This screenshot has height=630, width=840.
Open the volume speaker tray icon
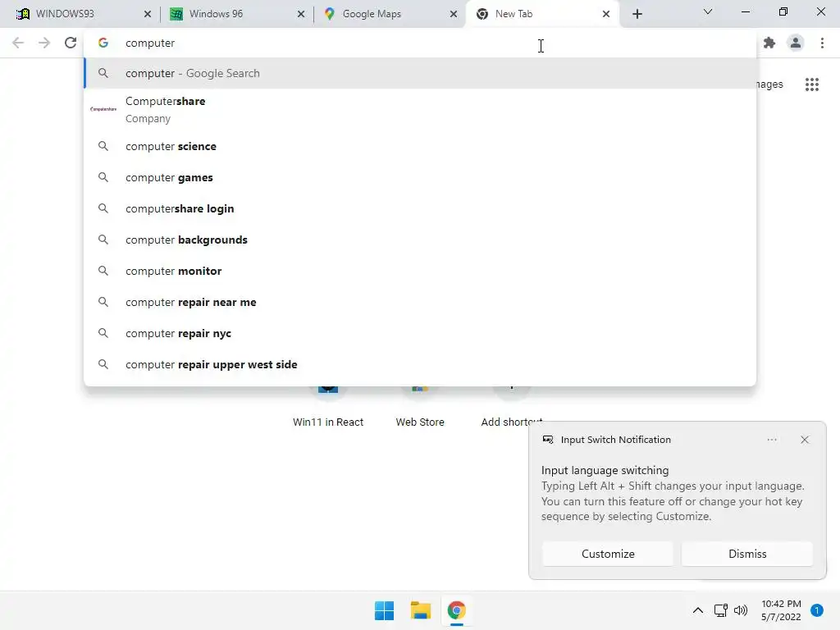(741, 610)
